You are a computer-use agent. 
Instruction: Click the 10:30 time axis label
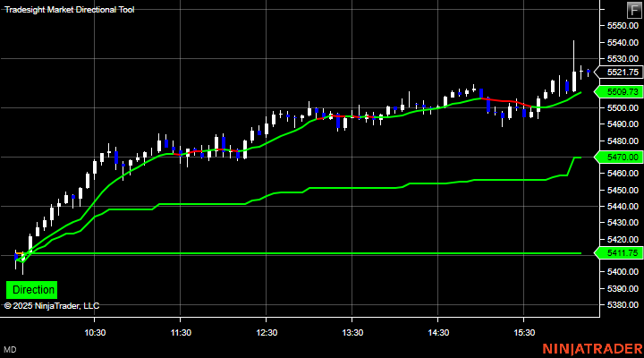coord(95,333)
